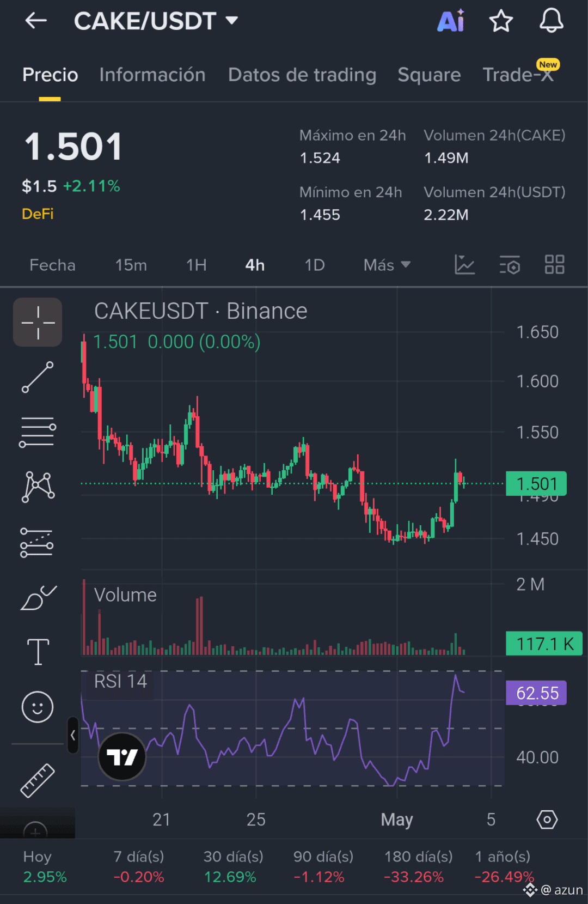Tap the May date label on time axis
Viewport: 588px width, 904px height.
pyautogui.click(x=397, y=820)
